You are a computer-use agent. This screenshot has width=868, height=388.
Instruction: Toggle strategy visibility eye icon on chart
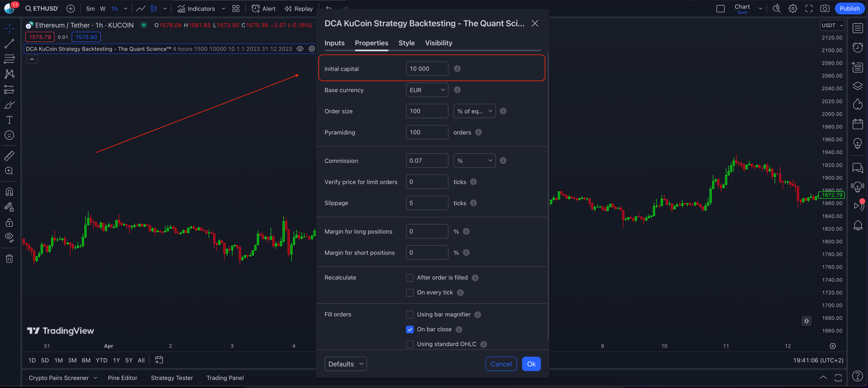[x=300, y=49]
